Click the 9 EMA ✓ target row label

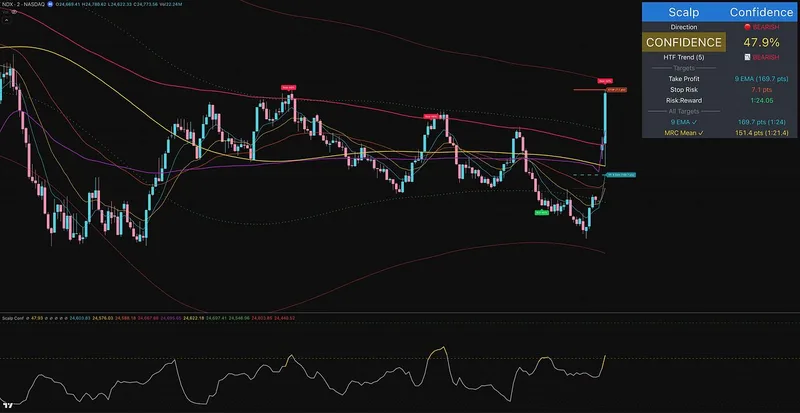684,122
